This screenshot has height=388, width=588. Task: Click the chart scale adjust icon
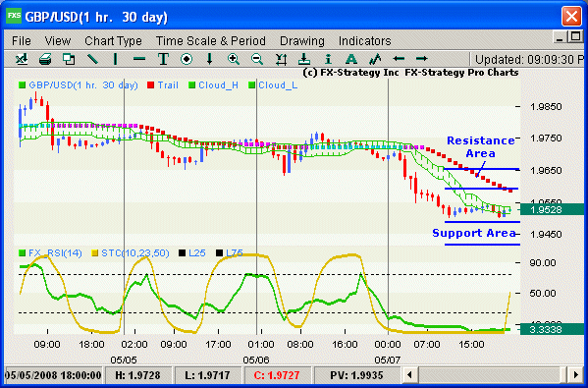pos(281,59)
